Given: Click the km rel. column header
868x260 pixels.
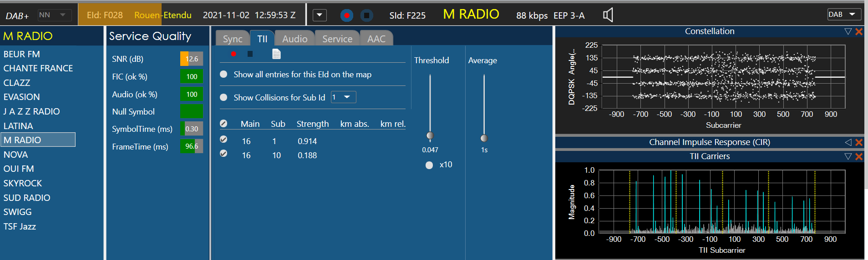Looking at the screenshot, I should [393, 124].
